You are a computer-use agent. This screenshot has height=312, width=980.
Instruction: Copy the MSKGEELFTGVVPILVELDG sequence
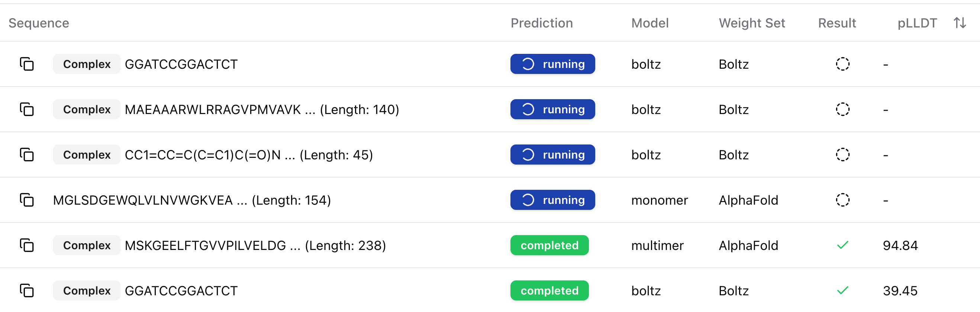(27, 245)
